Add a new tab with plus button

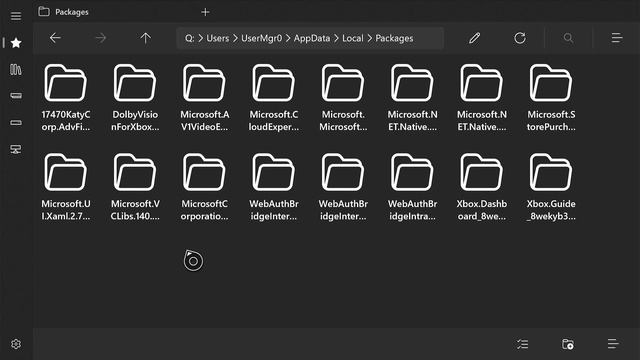coord(205,12)
